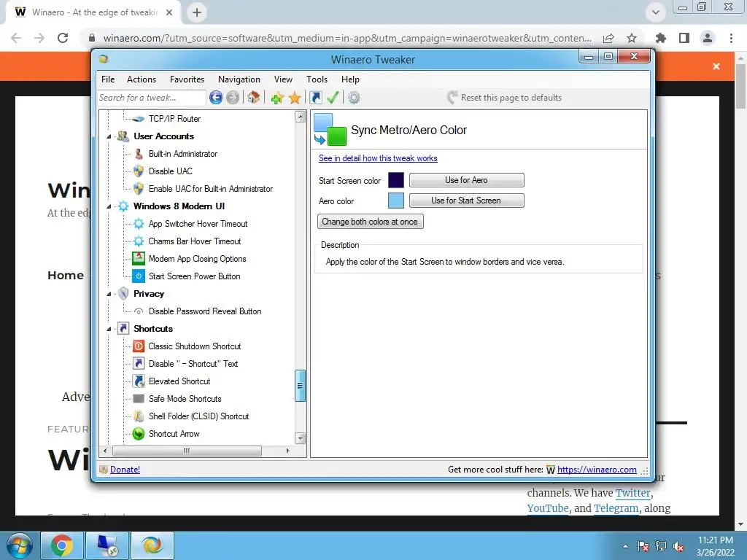This screenshot has height=560, width=747.
Task: Open Chrome three-dot menu
Action: pyautogui.click(x=731, y=38)
